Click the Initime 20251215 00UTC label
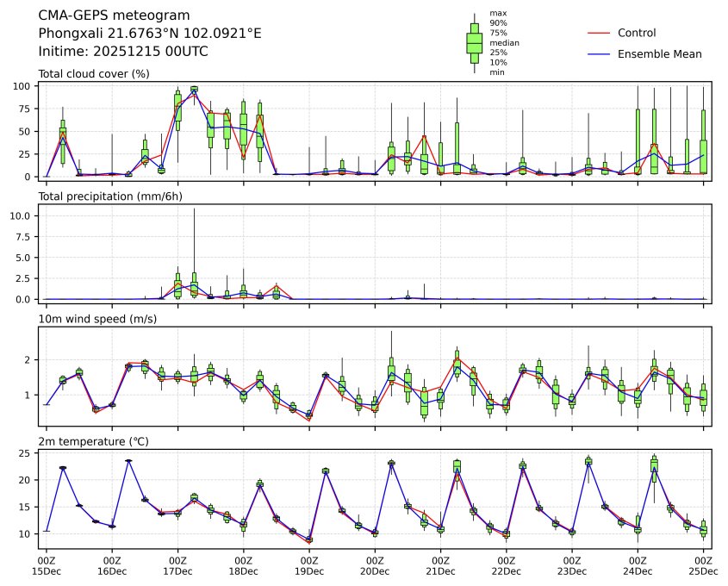 pos(123,52)
